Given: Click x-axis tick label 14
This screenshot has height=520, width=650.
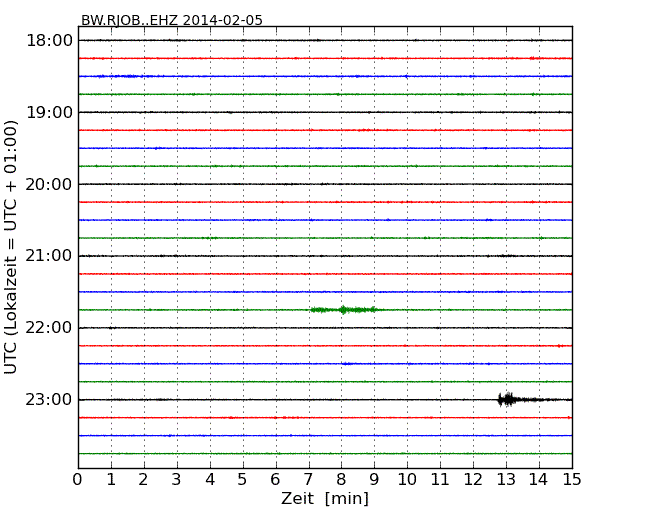Looking at the screenshot, I should 538,480.
